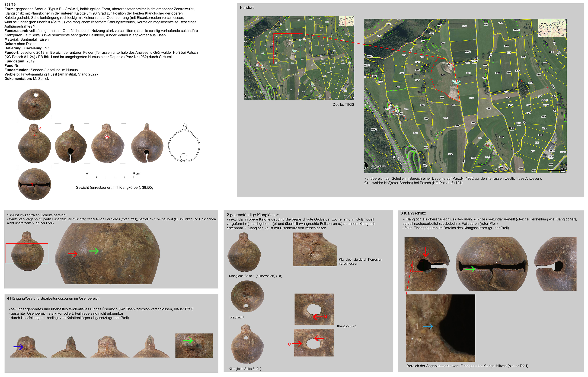Image resolution: width=588 pixels, height=377 pixels.
Task: Click the red arrow labeled a at Klangloch 2b
Action: click(x=318, y=317)
